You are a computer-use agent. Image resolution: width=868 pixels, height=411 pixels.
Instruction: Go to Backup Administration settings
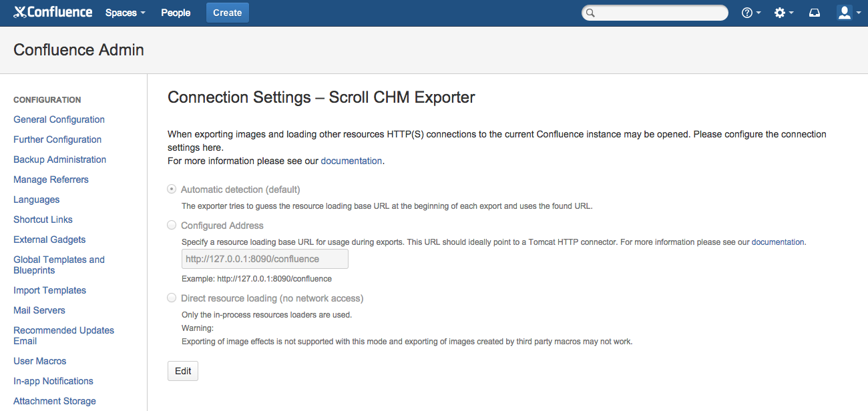pyautogui.click(x=59, y=159)
